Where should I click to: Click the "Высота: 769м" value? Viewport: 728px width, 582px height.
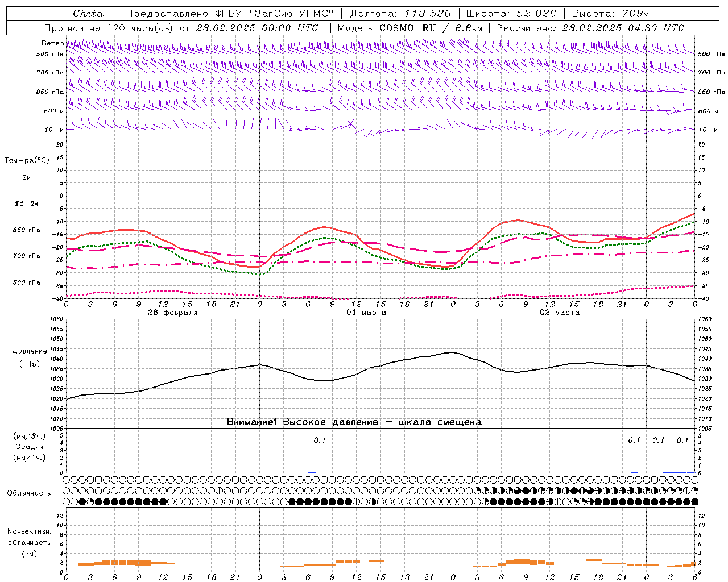coord(610,13)
